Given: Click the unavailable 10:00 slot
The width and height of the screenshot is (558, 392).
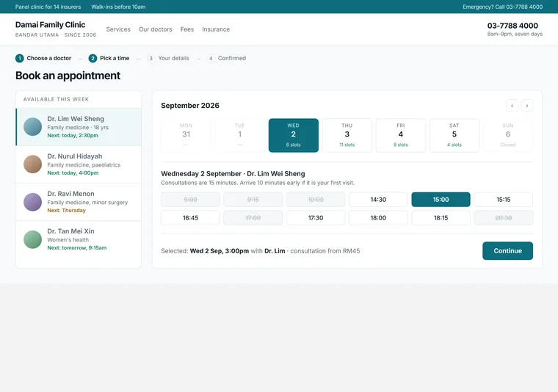Looking at the screenshot, I should (x=316, y=200).
